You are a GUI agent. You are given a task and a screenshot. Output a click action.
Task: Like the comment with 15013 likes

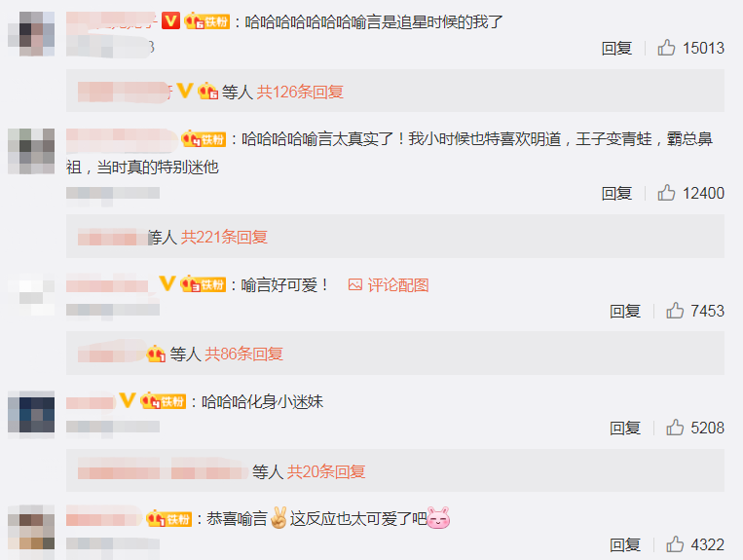click(666, 48)
